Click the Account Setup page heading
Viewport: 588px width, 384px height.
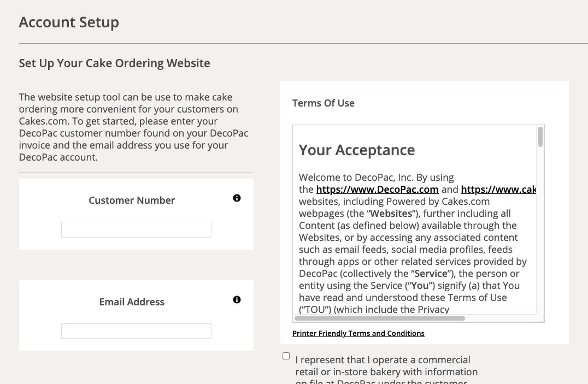click(69, 22)
